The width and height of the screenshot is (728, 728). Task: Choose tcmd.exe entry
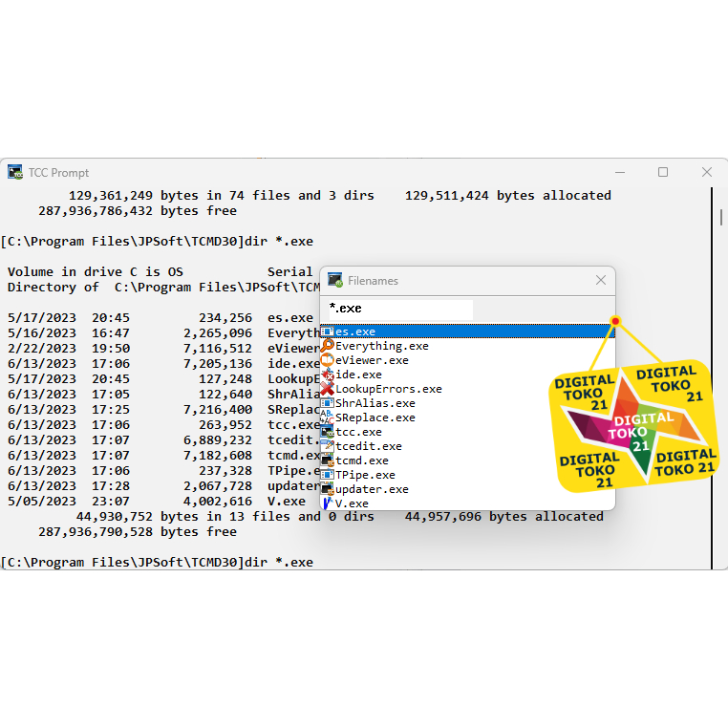(x=467, y=461)
